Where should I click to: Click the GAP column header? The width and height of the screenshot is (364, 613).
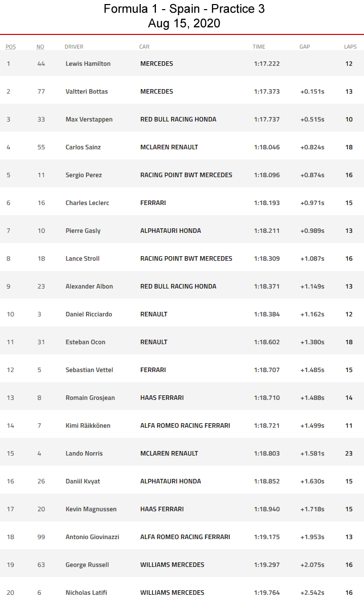(304, 47)
